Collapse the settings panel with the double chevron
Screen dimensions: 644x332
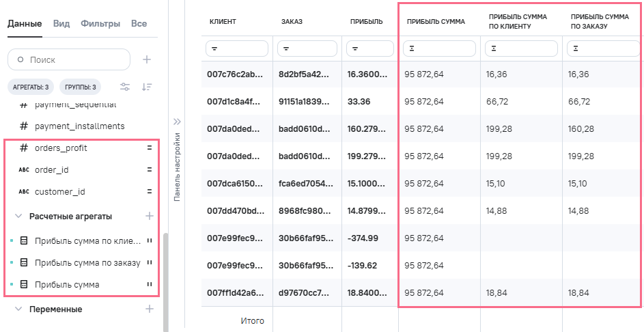[177, 122]
